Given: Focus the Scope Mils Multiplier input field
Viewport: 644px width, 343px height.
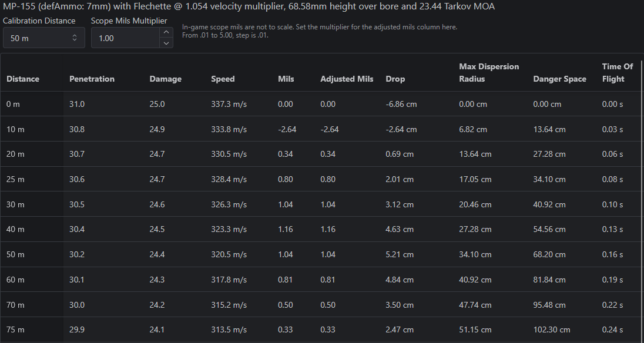Looking at the screenshot, I should [125, 38].
